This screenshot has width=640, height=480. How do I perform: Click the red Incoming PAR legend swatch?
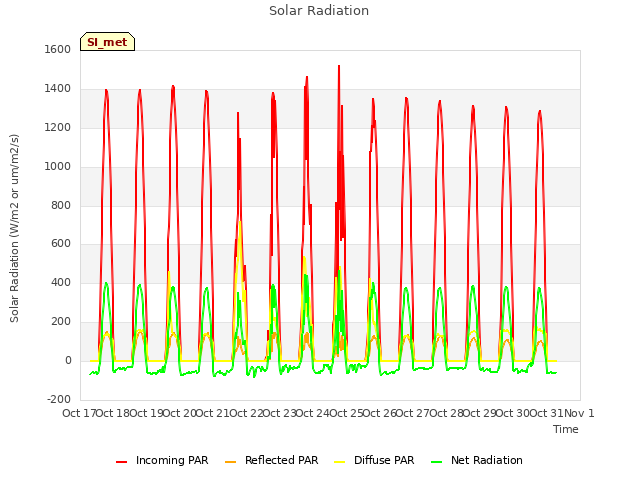click(x=122, y=462)
